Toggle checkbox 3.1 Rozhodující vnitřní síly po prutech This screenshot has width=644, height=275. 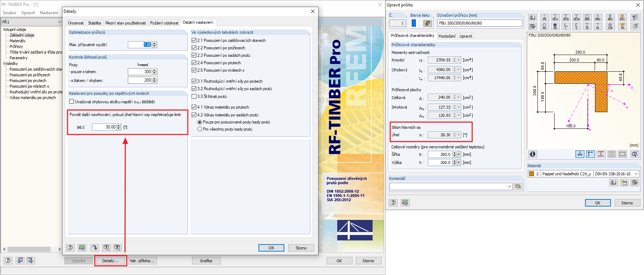point(194,81)
